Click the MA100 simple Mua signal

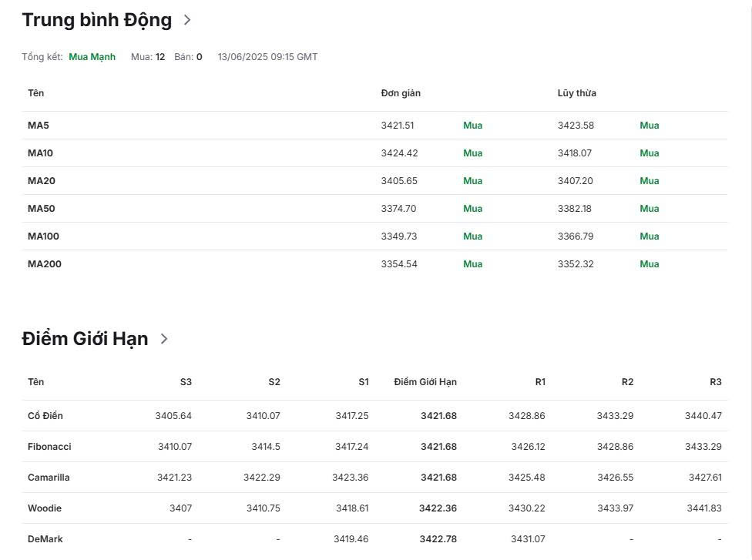tap(473, 236)
